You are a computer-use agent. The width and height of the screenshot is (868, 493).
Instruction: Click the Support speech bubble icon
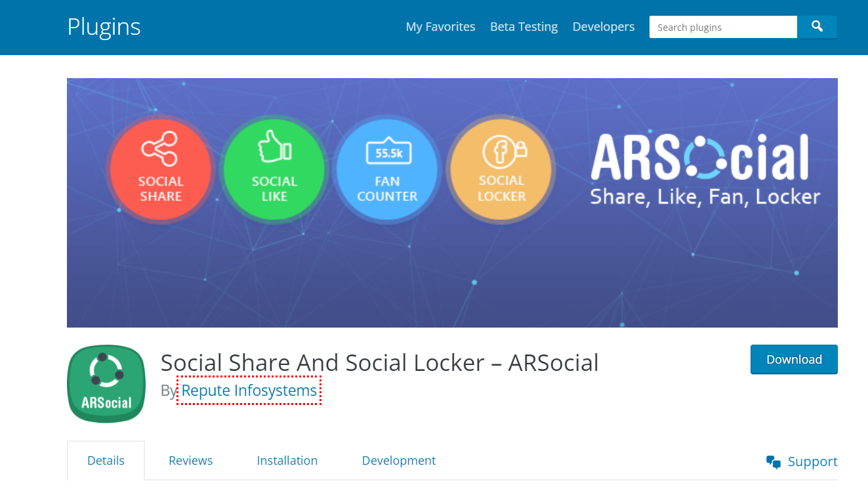[773, 461]
